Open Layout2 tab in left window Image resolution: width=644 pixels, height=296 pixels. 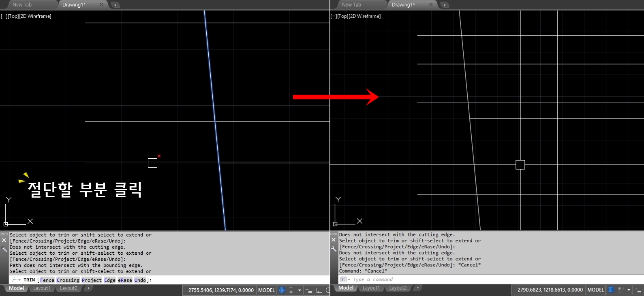68,288
